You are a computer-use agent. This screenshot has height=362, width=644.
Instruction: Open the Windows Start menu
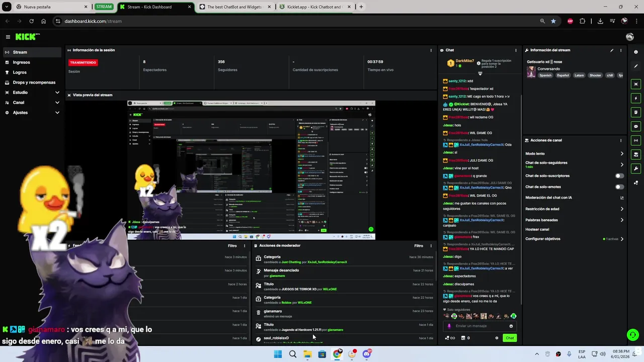[278, 354]
